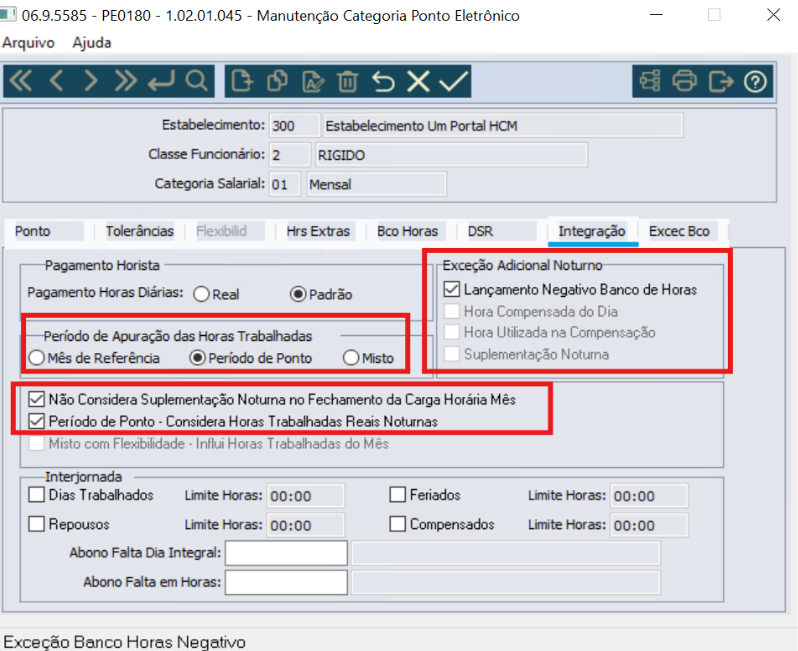
Task: Click the Categoria Salarial code field 01
Action: click(284, 184)
